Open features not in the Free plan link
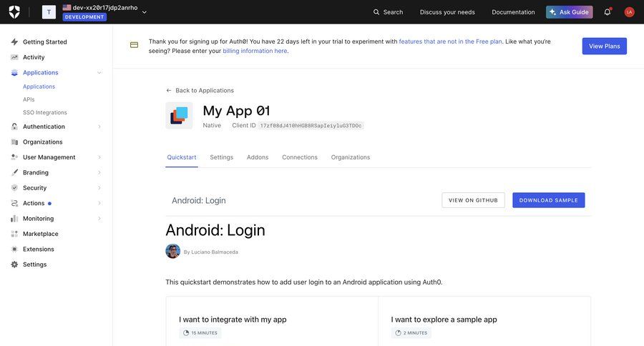 [x=450, y=41]
